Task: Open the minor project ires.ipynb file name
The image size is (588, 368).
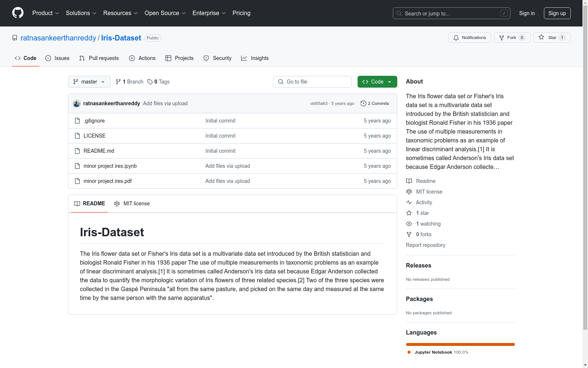Action: click(110, 166)
